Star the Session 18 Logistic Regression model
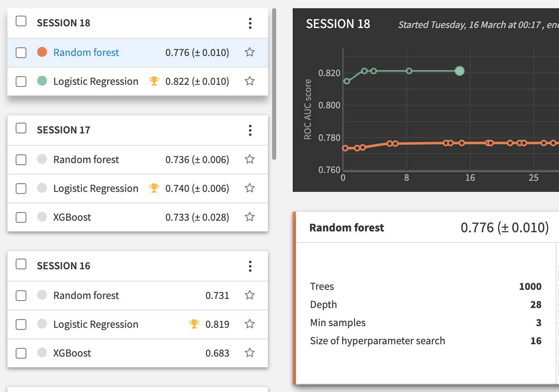The height and width of the screenshot is (392, 559). click(250, 81)
